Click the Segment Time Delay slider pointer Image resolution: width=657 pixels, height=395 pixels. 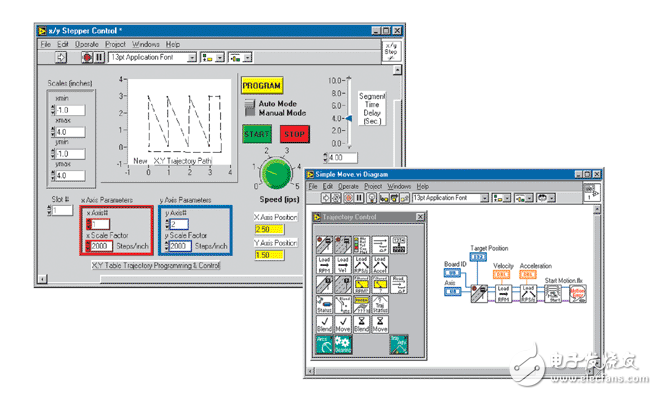pos(349,119)
